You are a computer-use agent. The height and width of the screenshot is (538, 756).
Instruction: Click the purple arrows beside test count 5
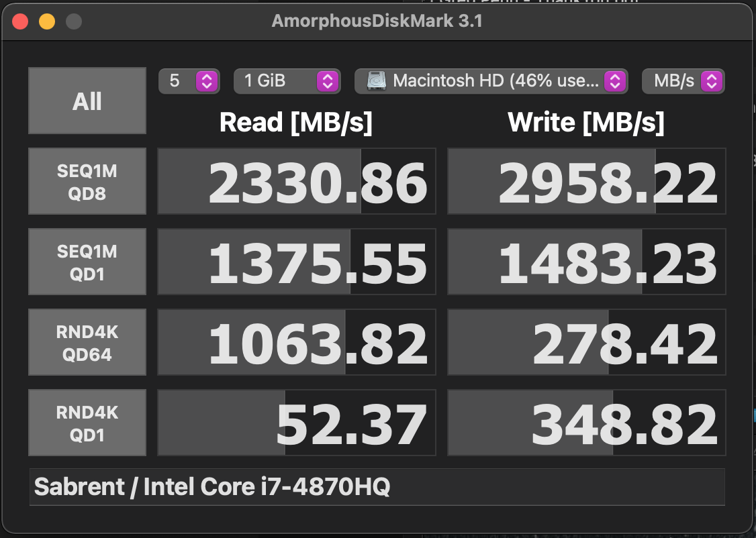coord(207,81)
